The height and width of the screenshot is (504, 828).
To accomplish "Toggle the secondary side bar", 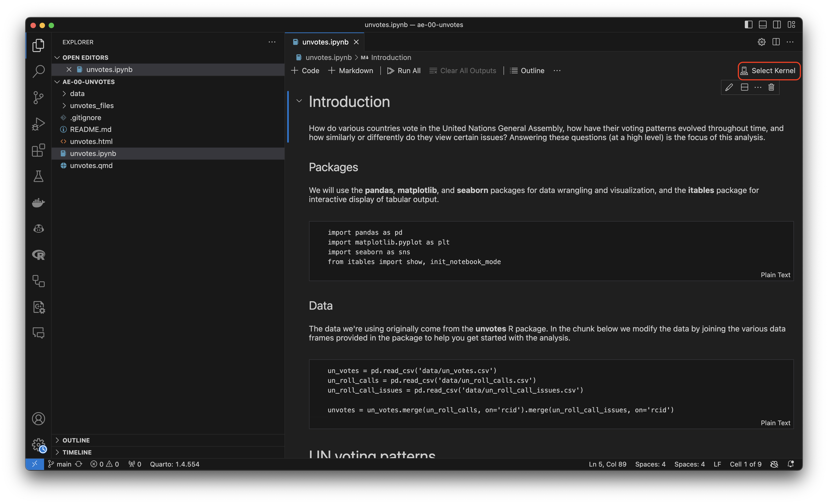I will [777, 25].
